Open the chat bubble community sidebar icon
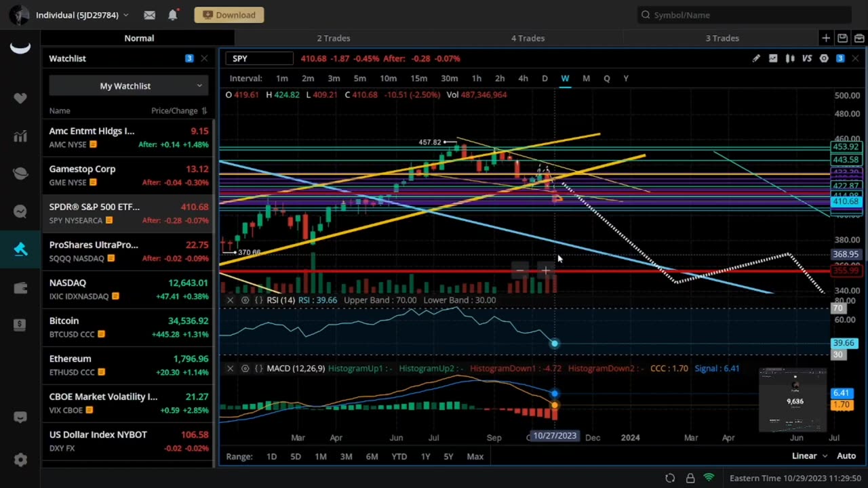 tap(20, 212)
